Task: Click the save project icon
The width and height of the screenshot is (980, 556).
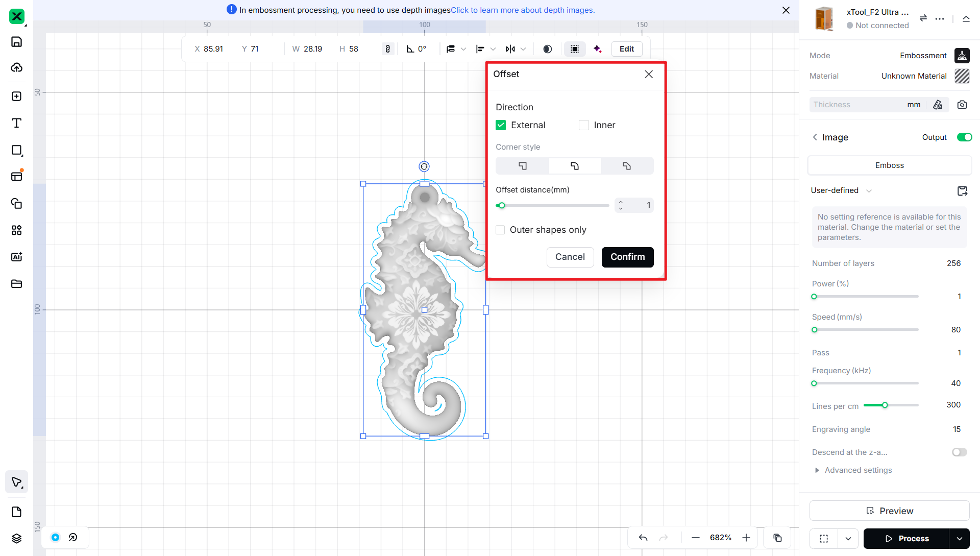Action: pos(16,42)
